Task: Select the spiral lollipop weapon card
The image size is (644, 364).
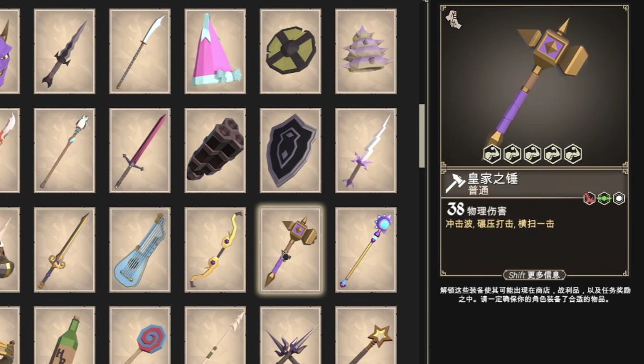Action: click(140, 335)
